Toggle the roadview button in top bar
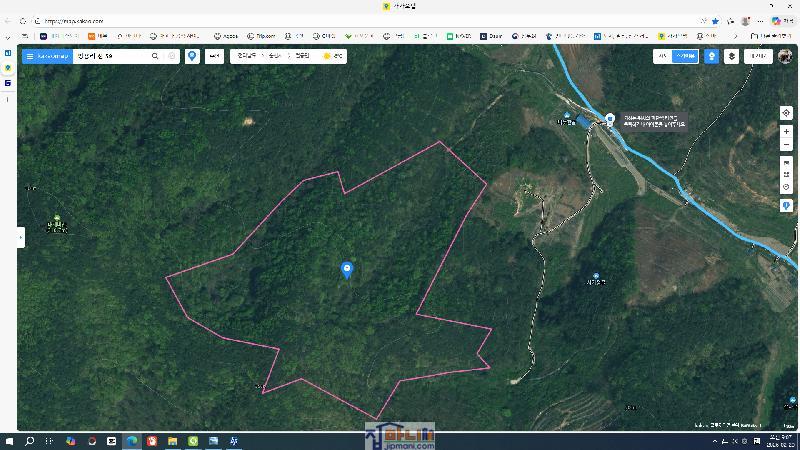 click(711, 56)
